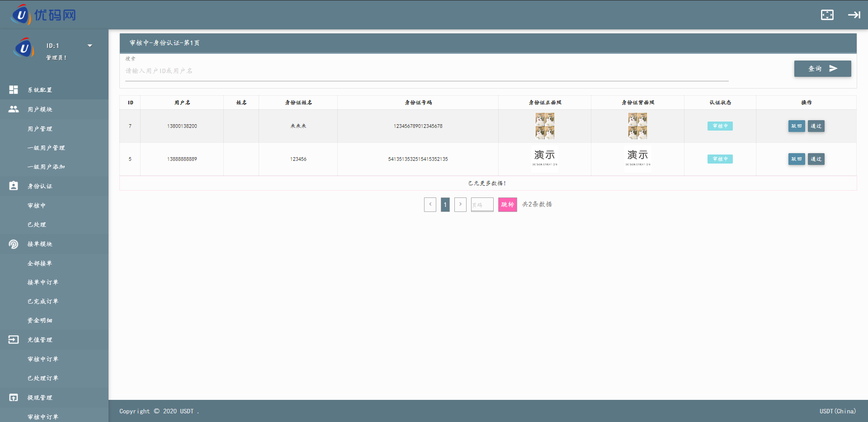Click the 查询 search button
Image resolution: width=868 pixels, height=422 pixels.
tap(822, 69)
